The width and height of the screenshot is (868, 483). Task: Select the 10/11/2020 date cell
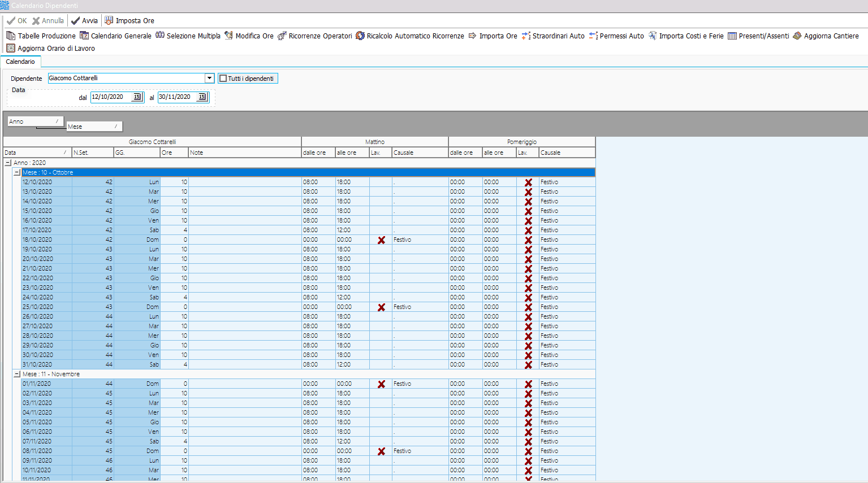pos(46,470)
